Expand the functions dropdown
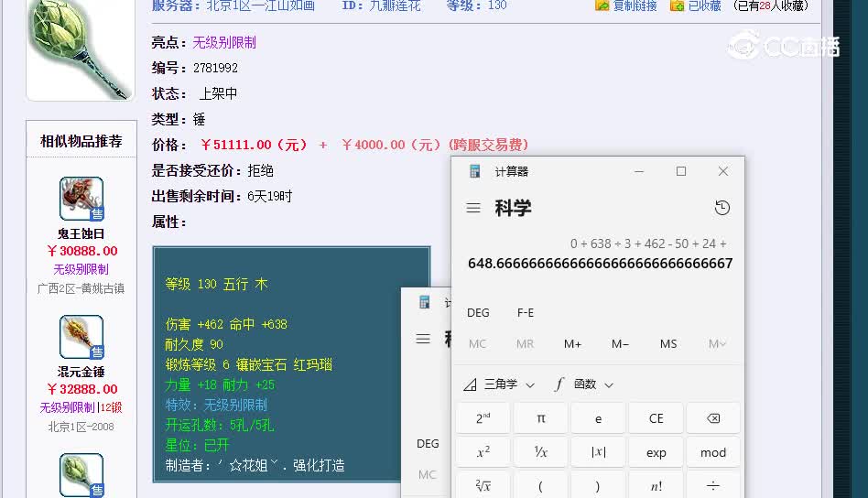The image size is (868, 498). click(x=584, y=384)
